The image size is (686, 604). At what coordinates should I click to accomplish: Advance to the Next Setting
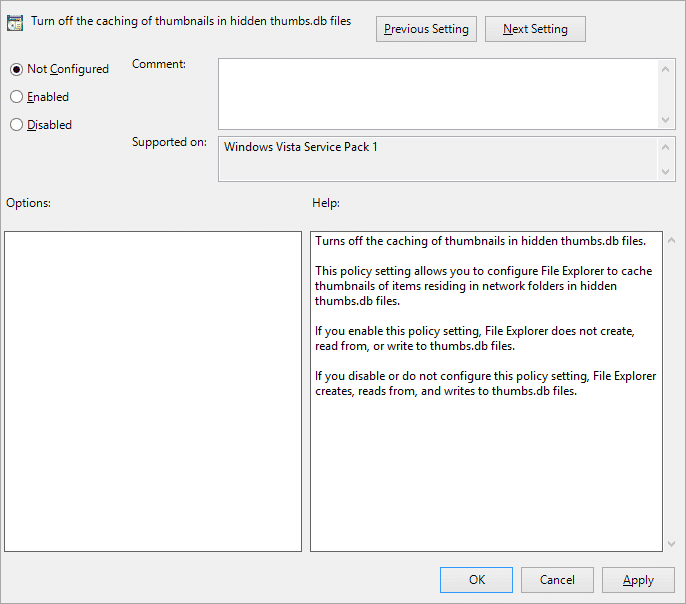pos(535,29)
